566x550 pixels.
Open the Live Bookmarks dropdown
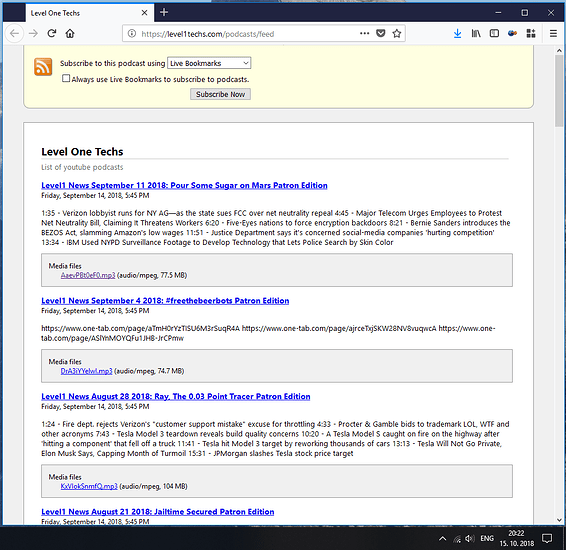pyautogui.click(x=209, y=63)
